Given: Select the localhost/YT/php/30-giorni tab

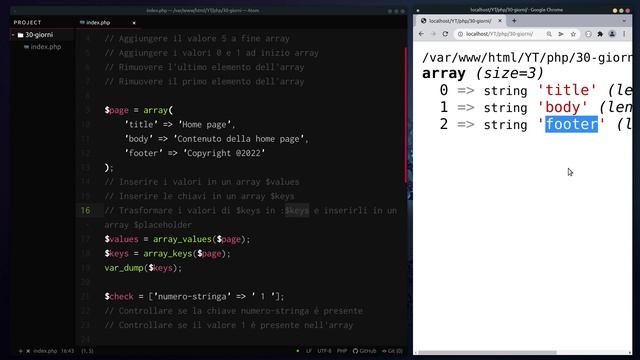Looking at the screenshot, I should (x=460, y=21).
